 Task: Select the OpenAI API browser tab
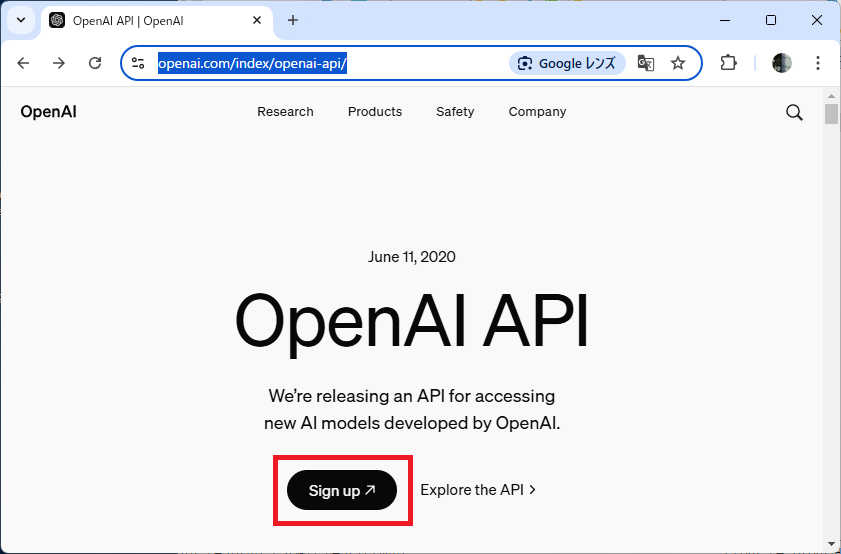pyautogui.click(x=157, y=20)
